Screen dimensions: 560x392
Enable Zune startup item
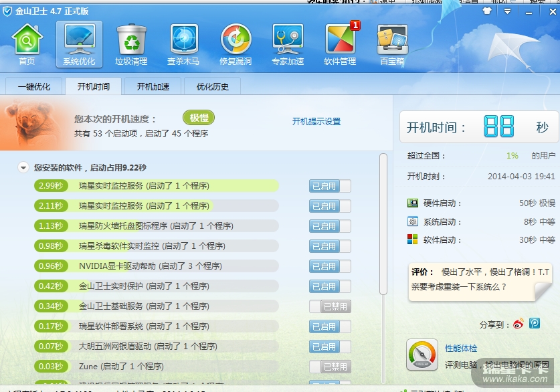[330, 367]
